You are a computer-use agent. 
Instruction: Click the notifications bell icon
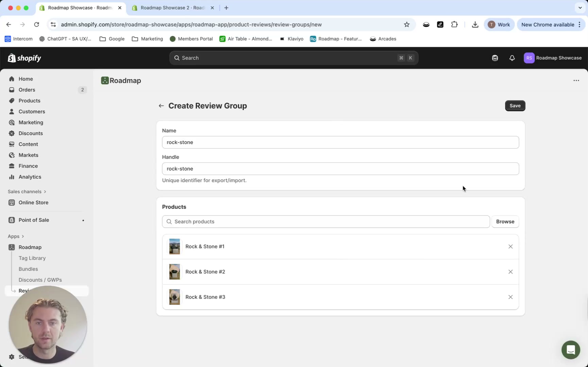pyautogui.click(x=512, y=58)
